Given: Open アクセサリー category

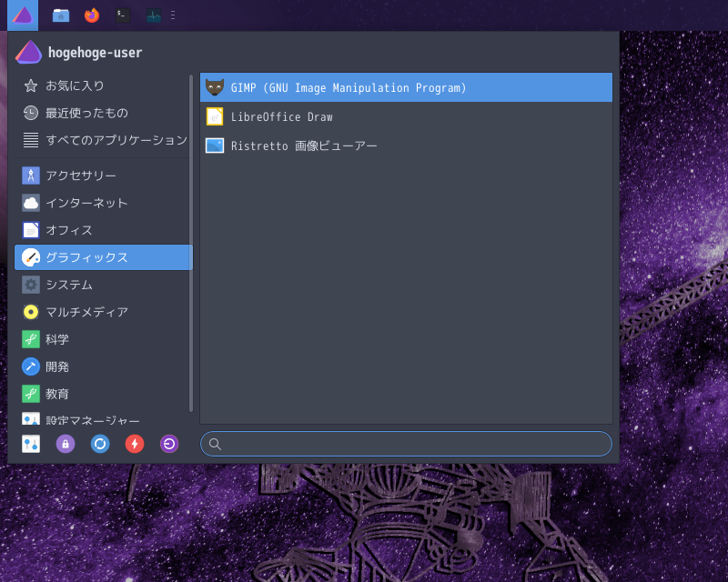Looking at the screenshot, I should click(103, 176).
